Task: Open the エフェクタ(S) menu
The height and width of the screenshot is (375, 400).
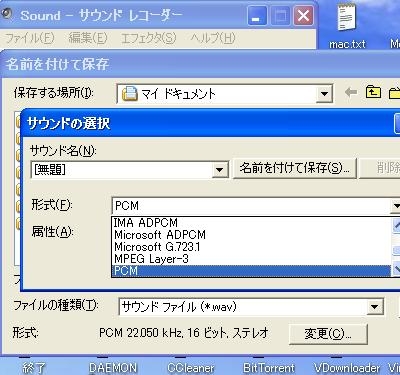Action: click(x=148, y=38)
